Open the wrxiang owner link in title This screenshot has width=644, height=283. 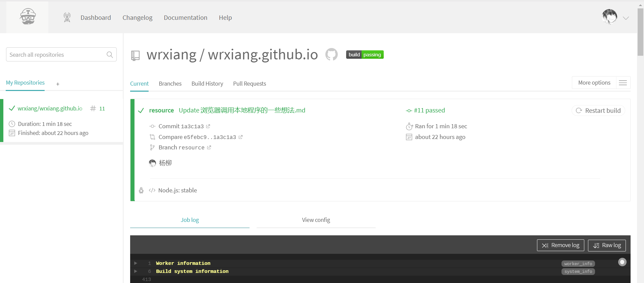pos(171,54)
